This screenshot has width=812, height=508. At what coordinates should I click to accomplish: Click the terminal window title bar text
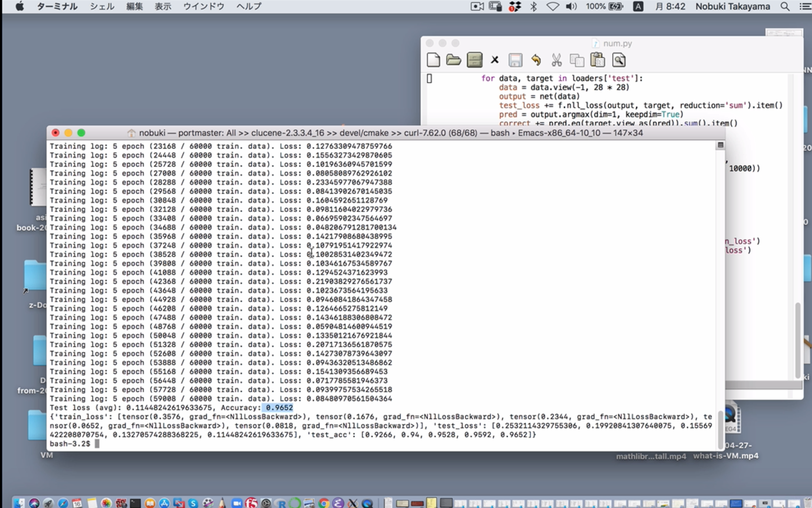point(391,133)
